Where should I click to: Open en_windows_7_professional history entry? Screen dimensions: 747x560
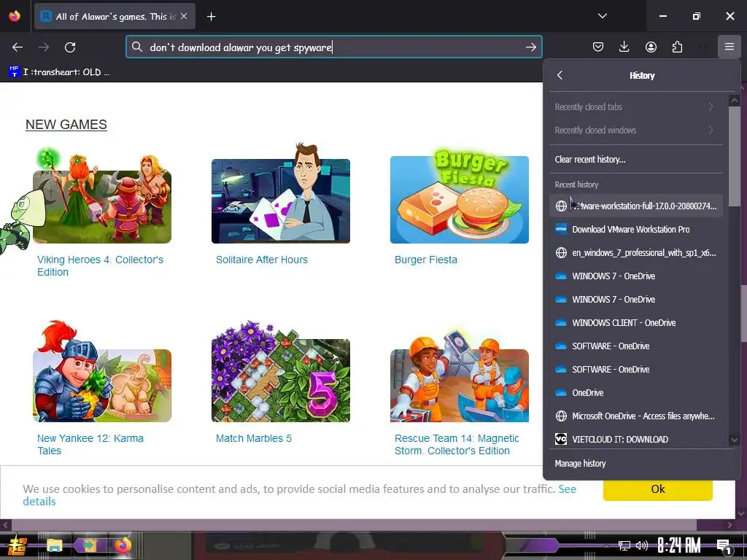tap(635, 252)
